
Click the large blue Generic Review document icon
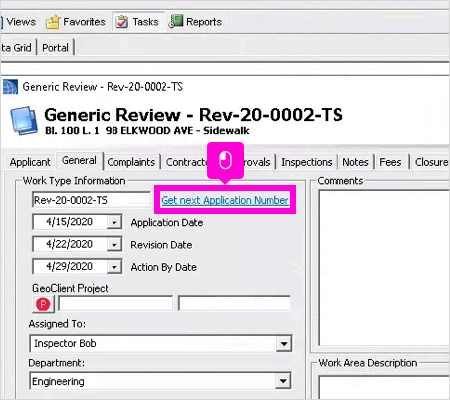(x=24, y=120)
